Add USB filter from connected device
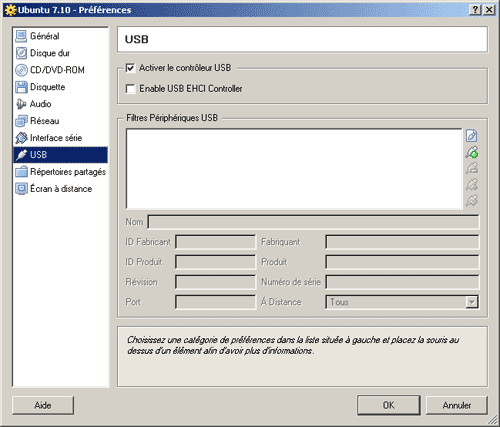This screenshot has height=427, width=500. click(x=471, y=152)
